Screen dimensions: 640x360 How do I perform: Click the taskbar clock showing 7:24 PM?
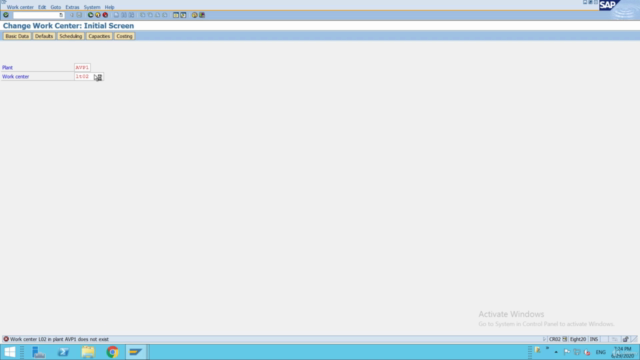coord(623,352)
